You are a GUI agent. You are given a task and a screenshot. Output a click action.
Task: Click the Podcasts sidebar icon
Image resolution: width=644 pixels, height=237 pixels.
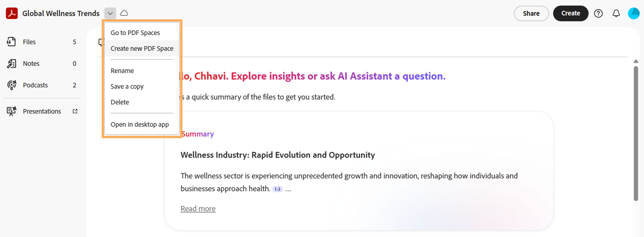tap(11, 85)
